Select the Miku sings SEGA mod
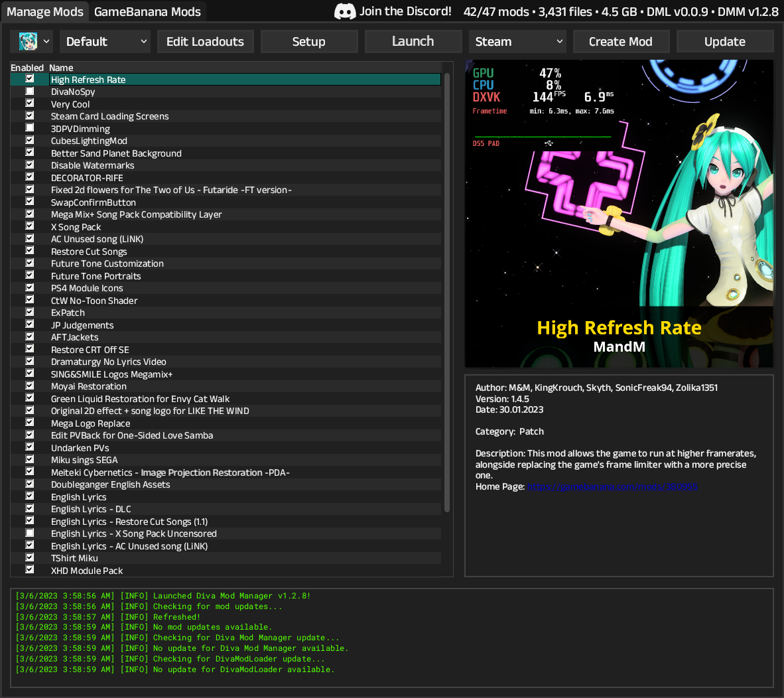The width and height of the screenshot is (784, 698). [x=226, y=460]
